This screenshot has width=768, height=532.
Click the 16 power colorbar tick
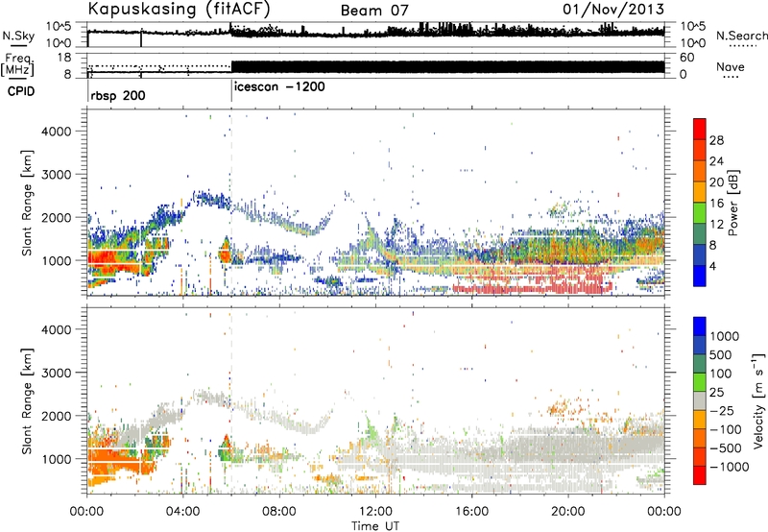tap(716, 204)
